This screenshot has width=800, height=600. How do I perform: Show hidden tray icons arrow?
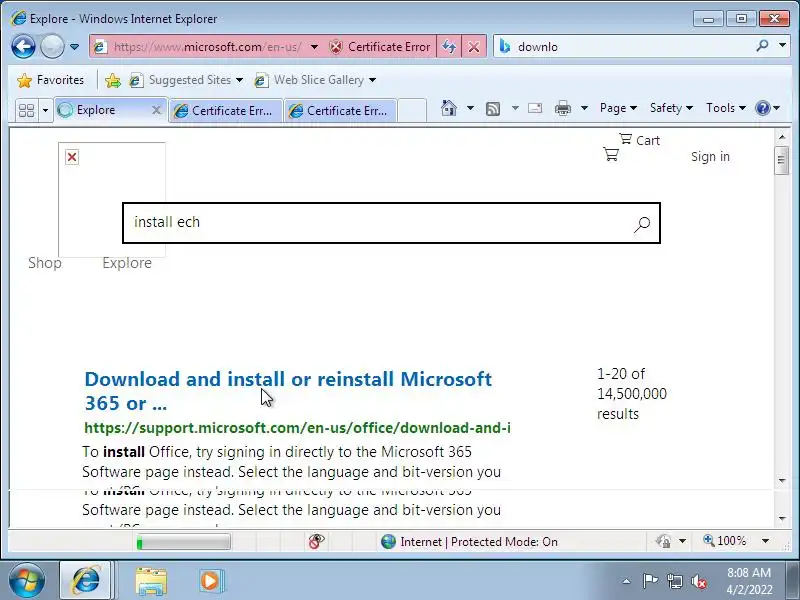coord(626,581)
